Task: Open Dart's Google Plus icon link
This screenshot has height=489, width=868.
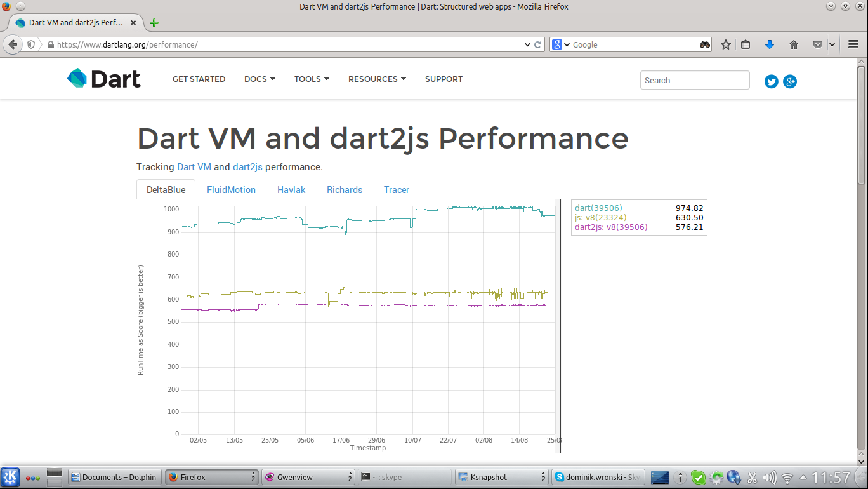Action: 790,81
